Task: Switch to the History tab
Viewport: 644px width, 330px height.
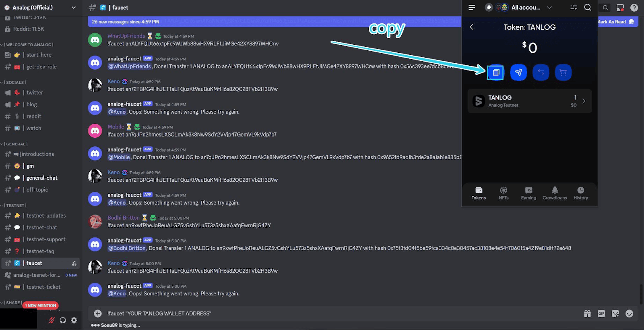Action: tap(581, 193)
